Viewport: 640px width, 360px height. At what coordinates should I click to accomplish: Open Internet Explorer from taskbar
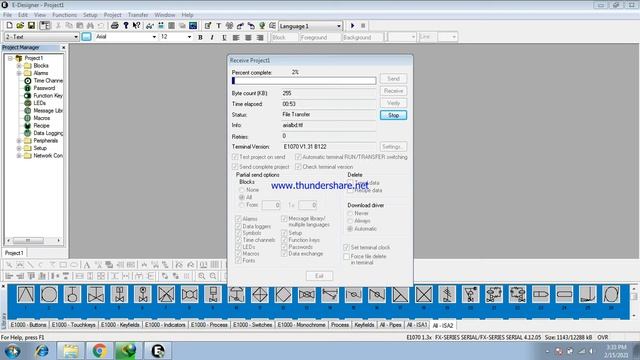pos(42,351)
